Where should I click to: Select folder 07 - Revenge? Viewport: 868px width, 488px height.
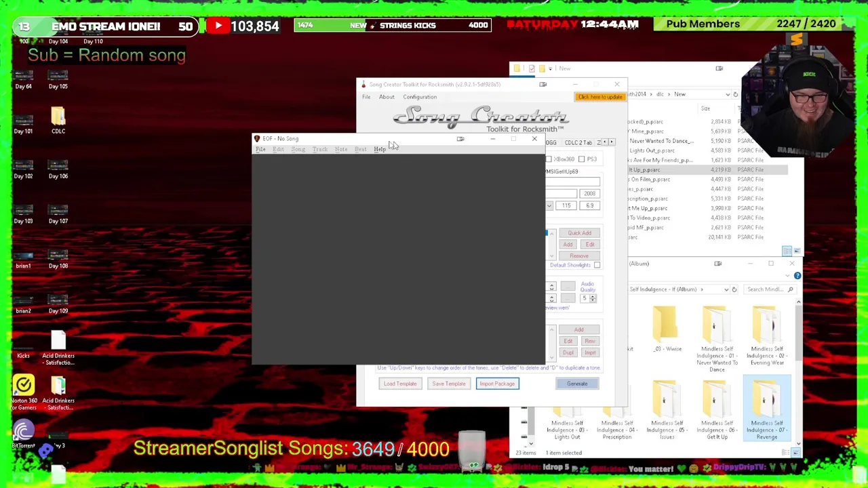767,409
